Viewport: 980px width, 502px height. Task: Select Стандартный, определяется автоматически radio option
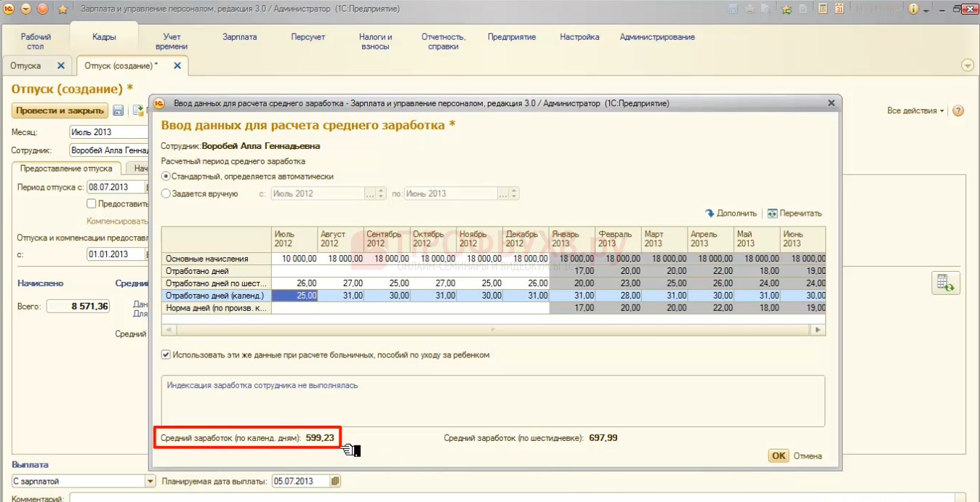166,176
